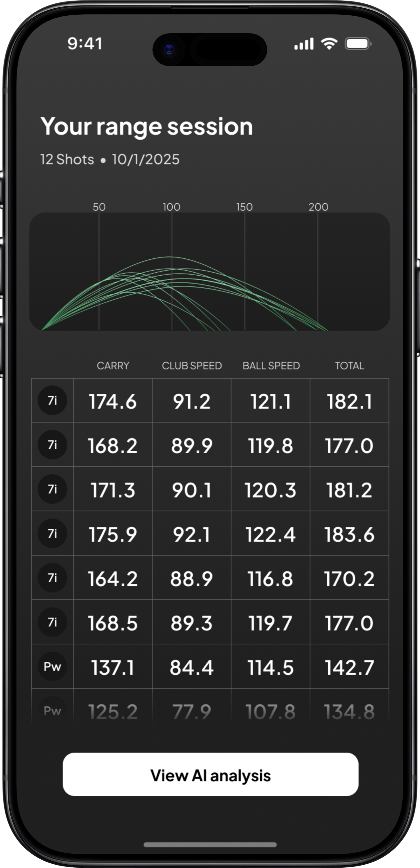Viewport: 420px width, 868px height.
Task: Tap the 100 distance marker on the chart
Action: [x=172, y=207]
